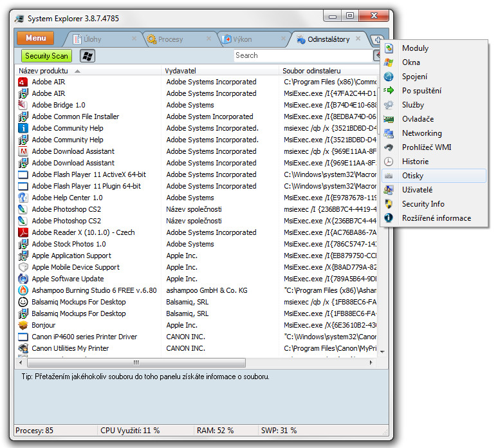Screen dimensions: 498x448
Task: Click the Okna windows flag icon
Action: (x=389, y=62)
